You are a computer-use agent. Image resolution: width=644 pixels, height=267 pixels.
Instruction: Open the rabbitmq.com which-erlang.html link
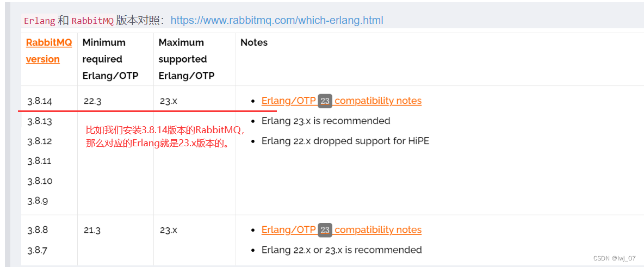(x=276, y=20)
